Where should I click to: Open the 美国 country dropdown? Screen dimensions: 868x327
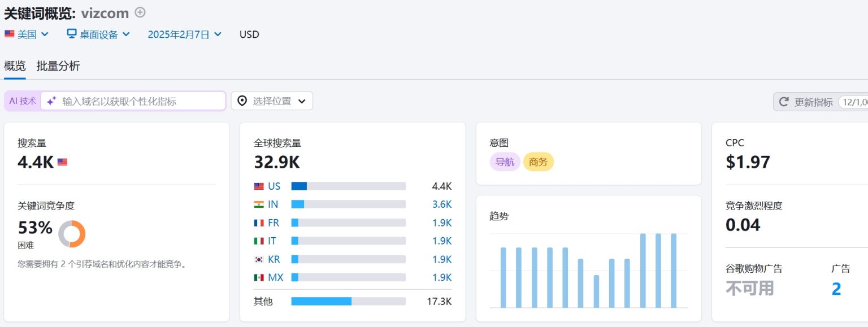click(27, 34)
